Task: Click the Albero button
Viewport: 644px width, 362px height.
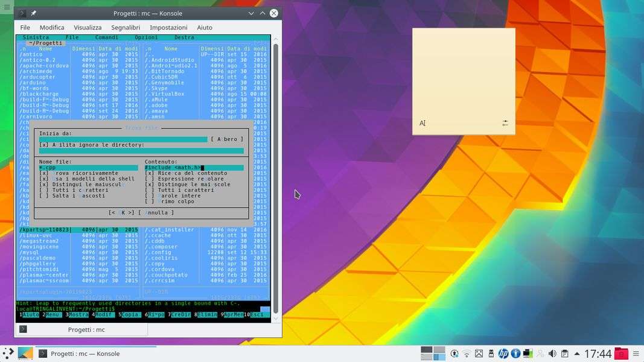Action: coord(227,139)
